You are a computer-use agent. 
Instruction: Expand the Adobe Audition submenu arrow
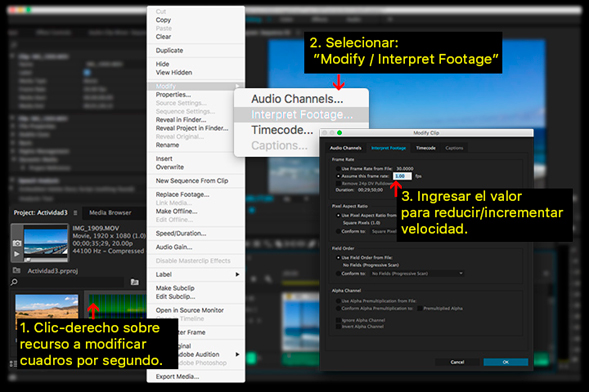tap(237, 354)
